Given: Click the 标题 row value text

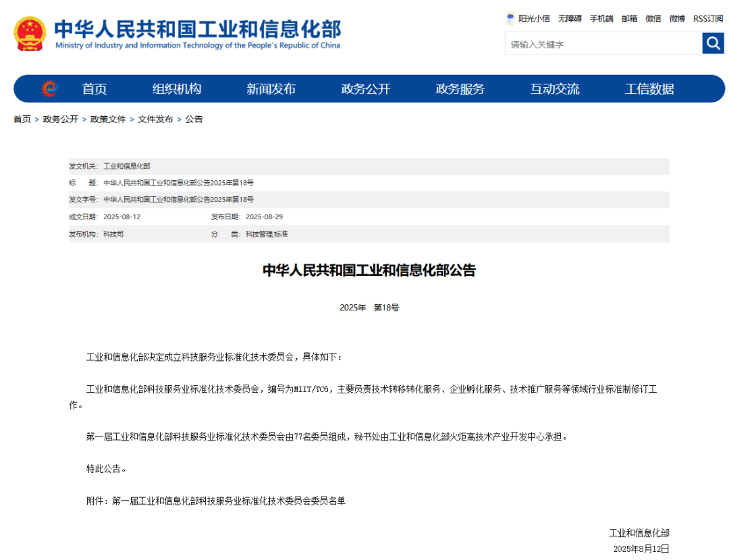Looking at the screenshot, I should (x=178, y=183).
